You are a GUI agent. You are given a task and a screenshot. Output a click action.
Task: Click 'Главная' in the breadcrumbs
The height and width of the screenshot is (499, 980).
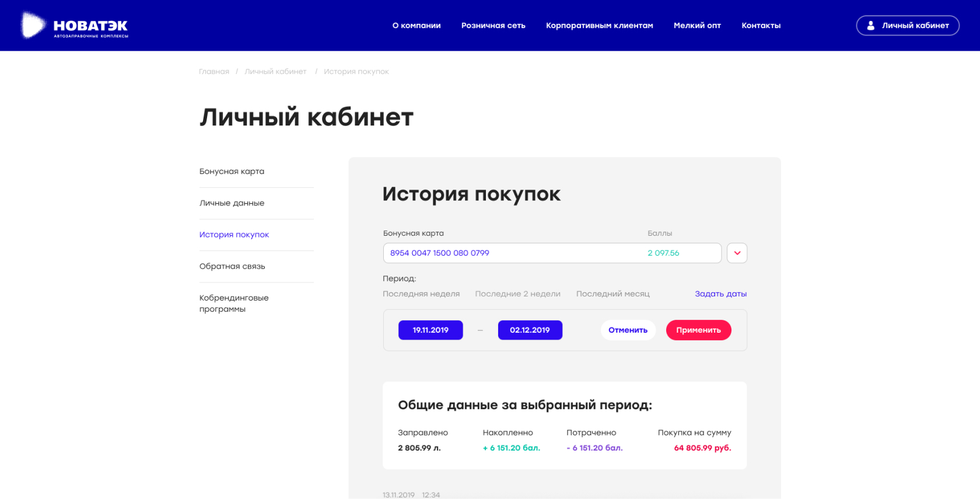coord(213,72)
